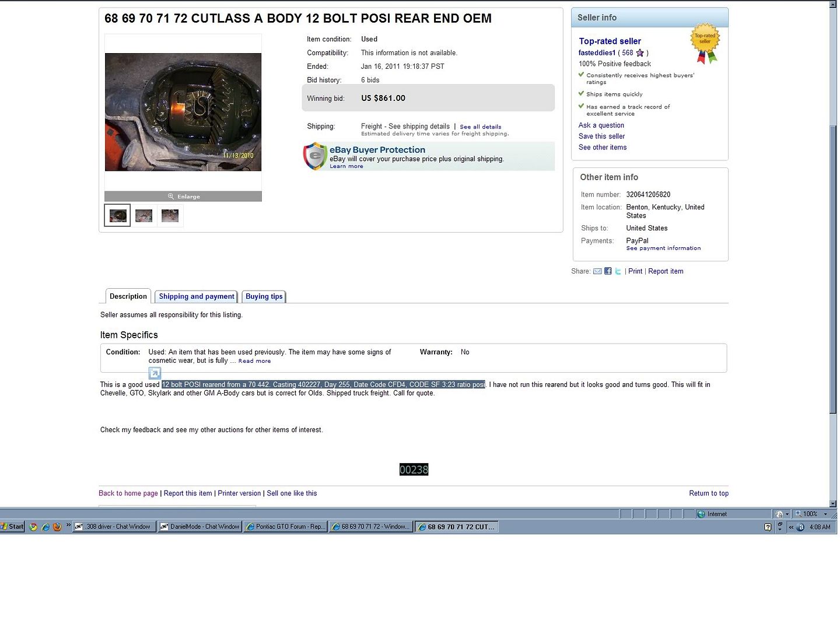This screenshot has height=630, width=840.
Task: Click zoom magnifier icon in status bar
Action: point(798,514)
